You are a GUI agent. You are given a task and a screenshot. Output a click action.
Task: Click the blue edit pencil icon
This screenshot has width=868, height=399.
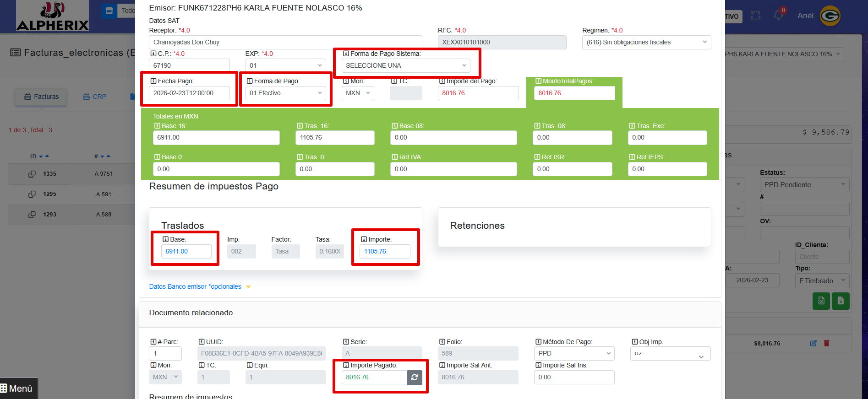click(813, 343)
